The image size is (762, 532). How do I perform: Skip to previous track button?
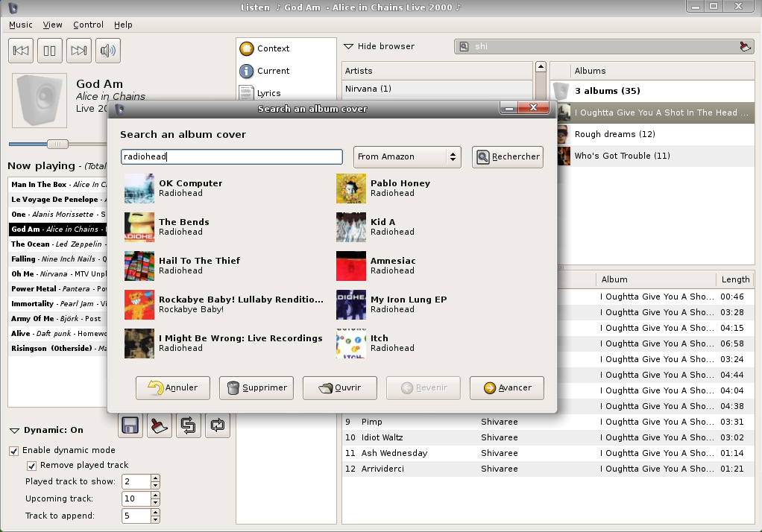[21, 51]
